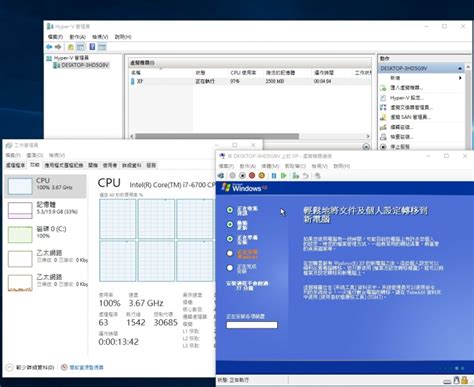Click 檢查磁碟 inspect disk action

[x=402, y=137]
